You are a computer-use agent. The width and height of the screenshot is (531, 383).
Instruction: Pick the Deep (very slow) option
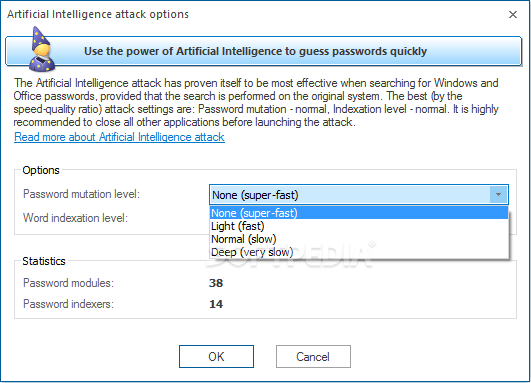point(359,252)
